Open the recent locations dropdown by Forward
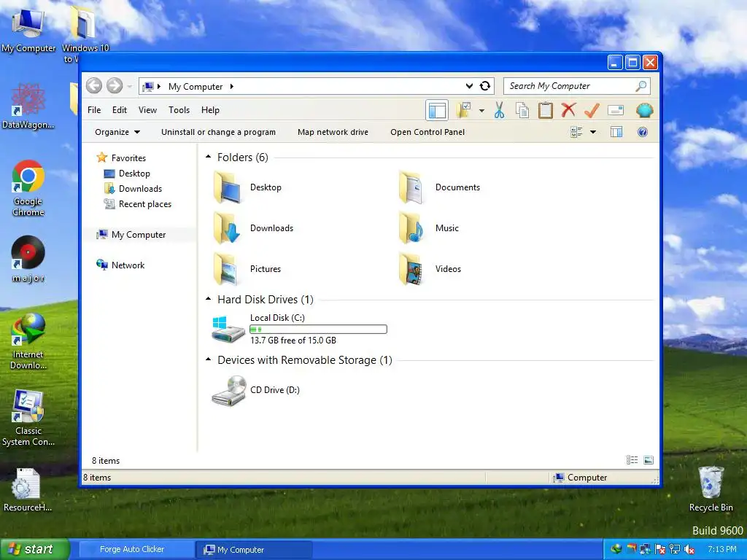Screen dimensions: 747x560 coord(130,87)
